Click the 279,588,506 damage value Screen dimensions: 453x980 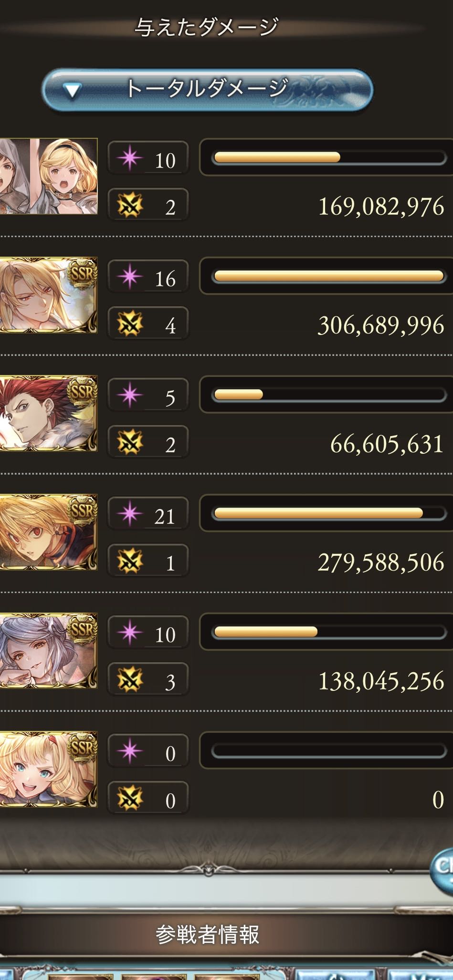381,563
